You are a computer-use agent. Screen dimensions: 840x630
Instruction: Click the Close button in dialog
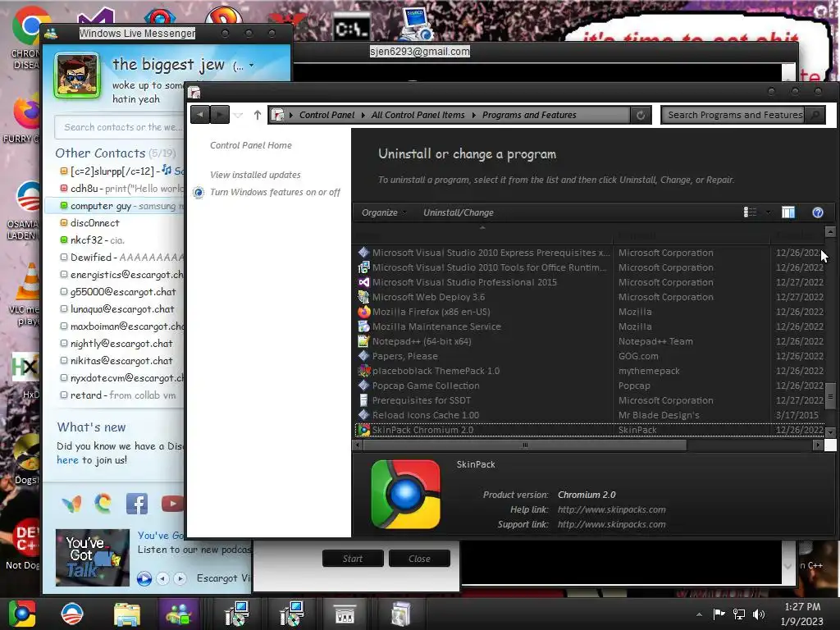pyautogui.click(x=419, y=559)
